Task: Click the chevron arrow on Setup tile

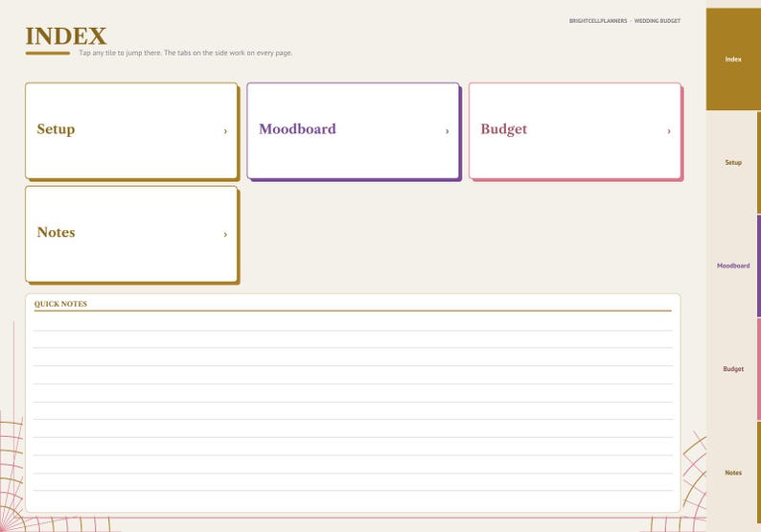Action: click(x=225, y=131)
